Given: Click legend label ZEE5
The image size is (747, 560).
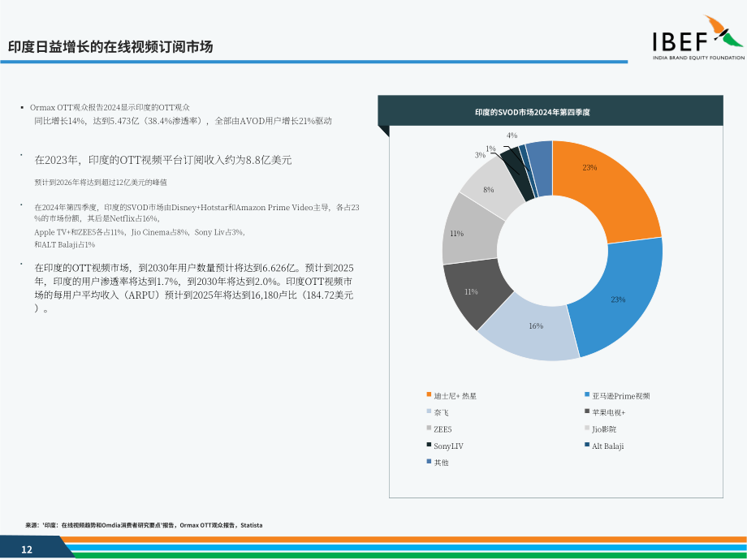Looking at the screenshot, I should coord(443,429).
